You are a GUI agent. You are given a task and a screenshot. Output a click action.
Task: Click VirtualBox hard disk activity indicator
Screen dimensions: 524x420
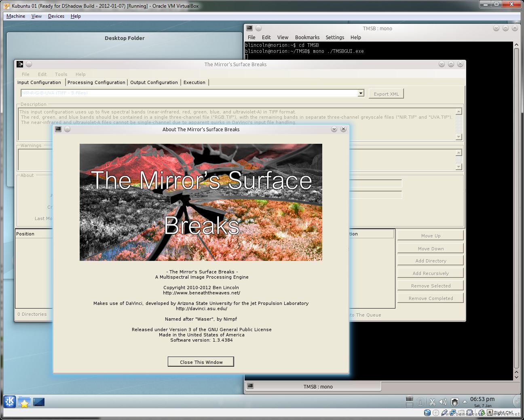pyautogui.click(x=427, y=413)
